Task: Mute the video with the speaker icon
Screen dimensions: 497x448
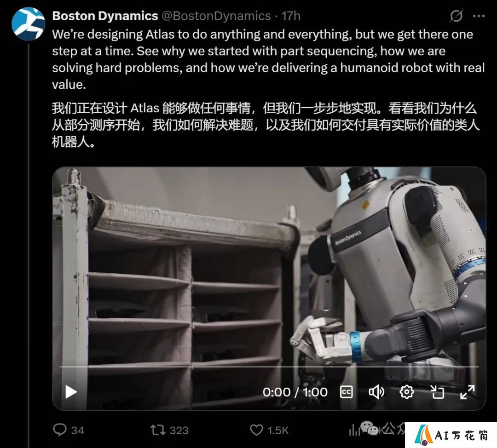Action: [376, 392]
